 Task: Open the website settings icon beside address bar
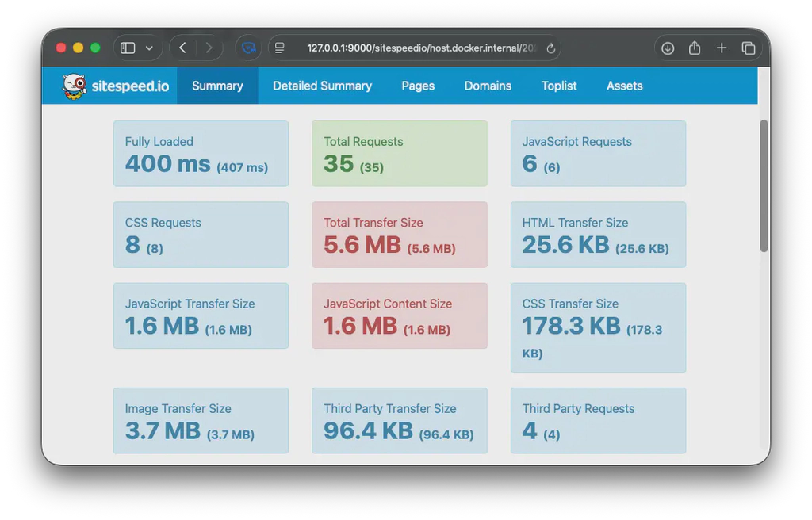(280, 48)
